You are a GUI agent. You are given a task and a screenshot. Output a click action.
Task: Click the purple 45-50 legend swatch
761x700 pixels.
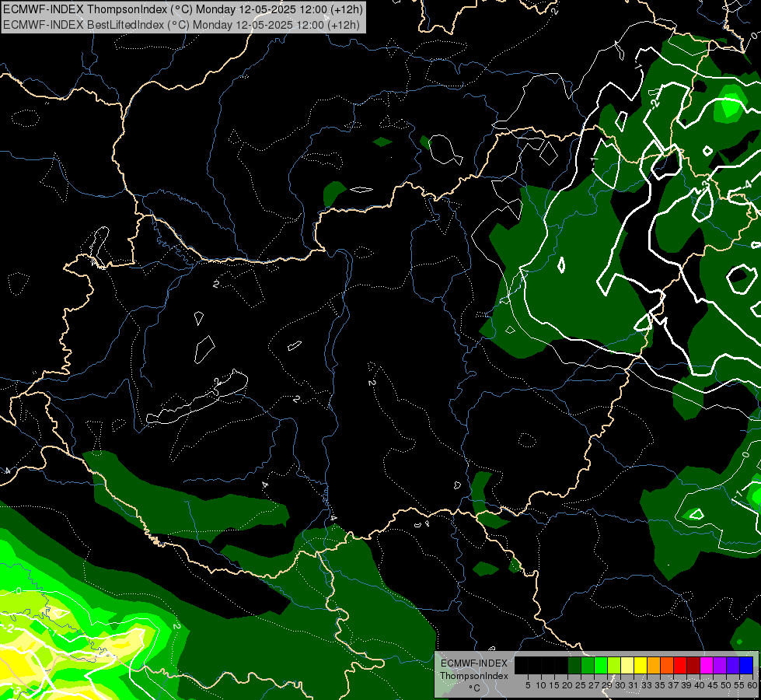(720, 665)
